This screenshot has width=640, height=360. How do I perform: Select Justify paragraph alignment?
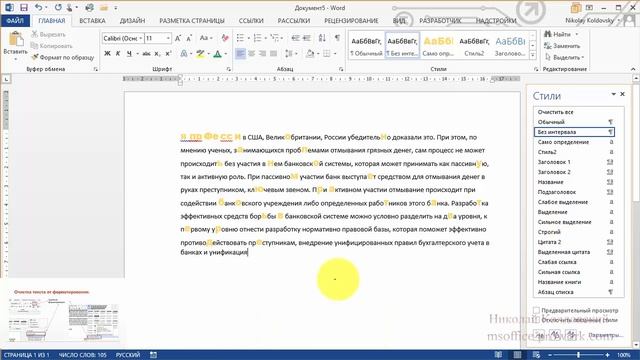point(273,53)
